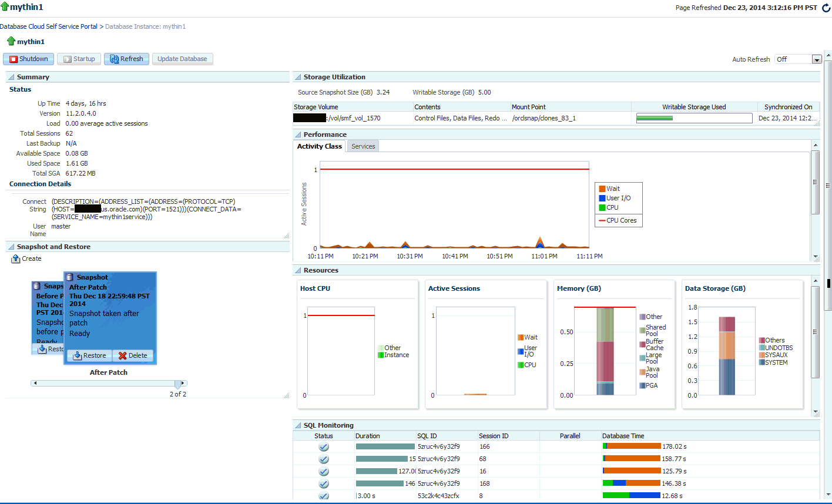Switch to the Services tab
Image resolution: width=832 pixels, height=504 pixels.
tap(363, 146)
